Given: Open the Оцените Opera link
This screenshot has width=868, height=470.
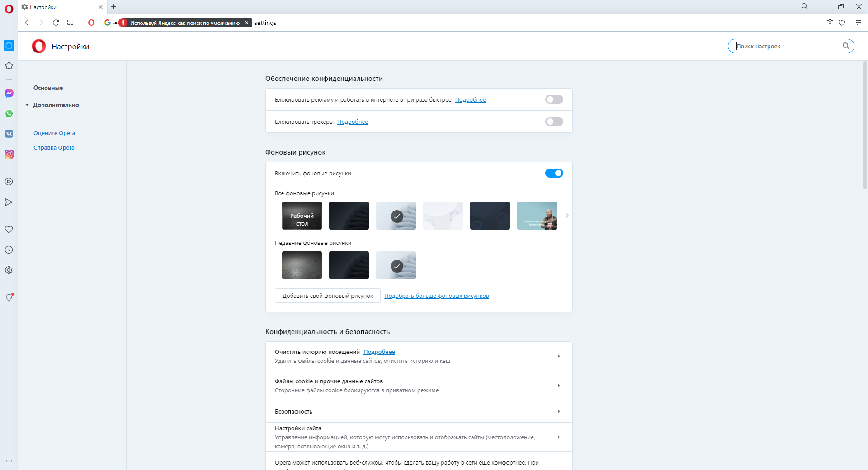Looking at the screenshot, I should (x=54, y=133).
